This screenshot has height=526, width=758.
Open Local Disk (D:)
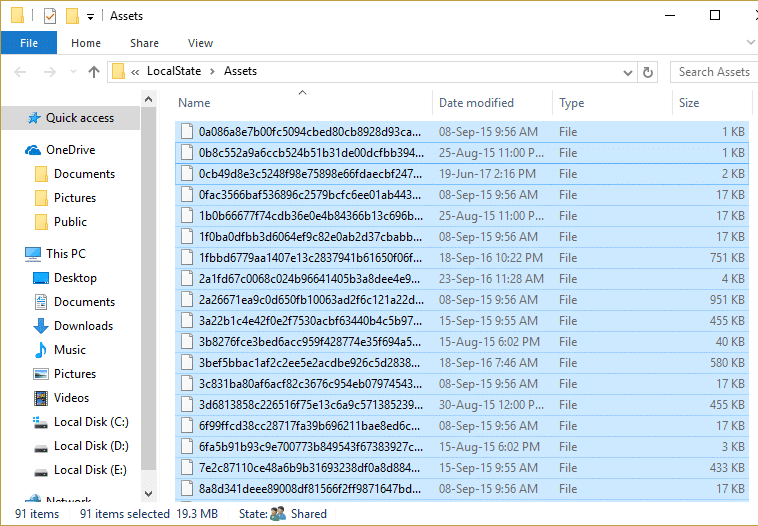(x=81, y=446)
